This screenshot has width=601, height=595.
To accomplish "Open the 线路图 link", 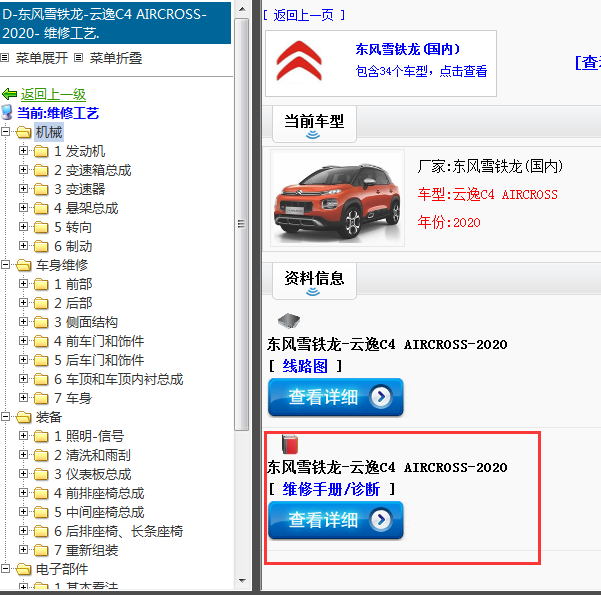I will (305, 366).
